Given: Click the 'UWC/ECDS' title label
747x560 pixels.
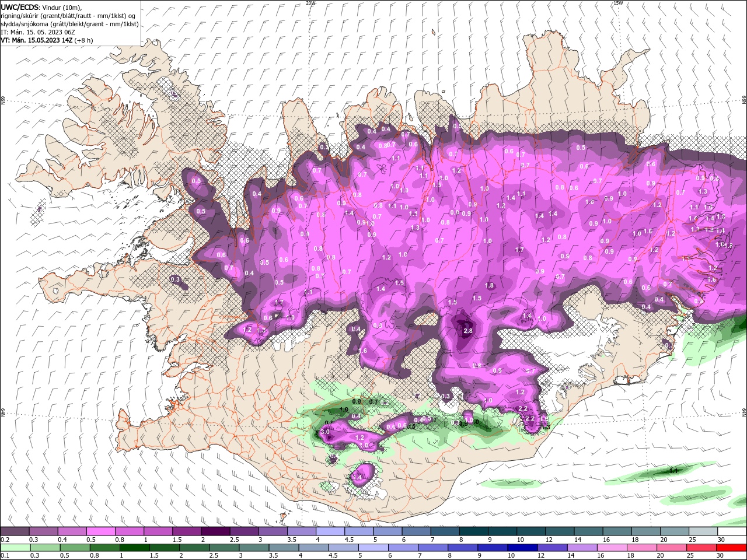Looking at the screenshot, I should pyautogui.click(x=19, y=7).
